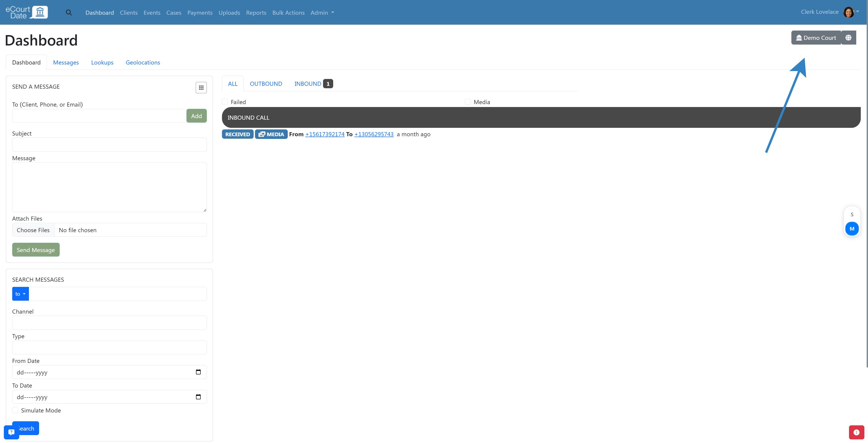The width and height of the screenshot is (868, 443).
Task: Open phone number +15617392174 link
Action: coord(325,134)
